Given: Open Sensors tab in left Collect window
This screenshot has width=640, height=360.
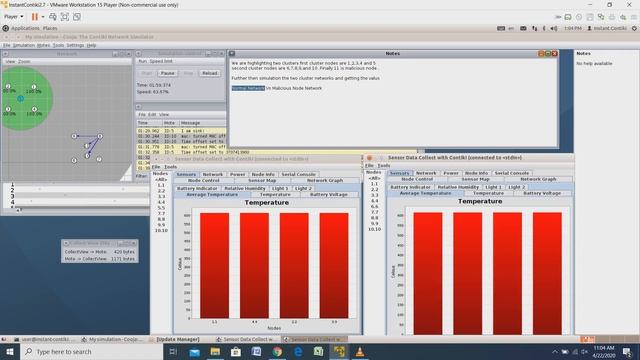Looking at the screenshot, I should [x=186, y=174].
